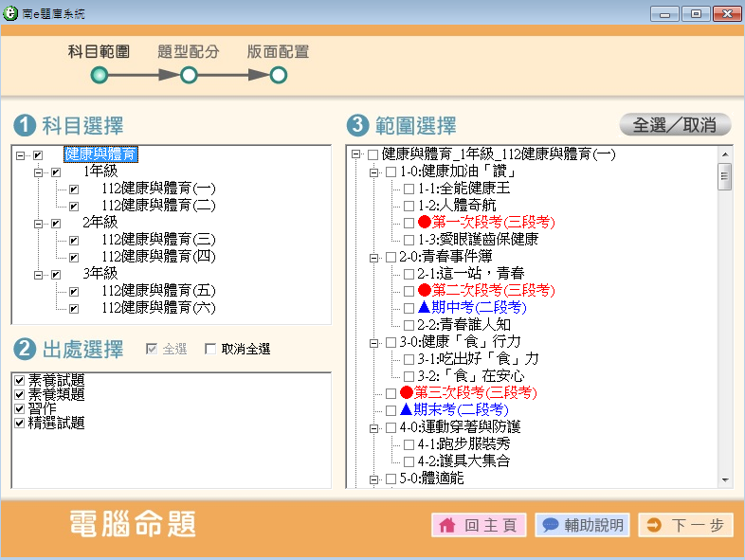This screenshot has width=745, height=560.
Task: Click the blue triangle icon of 期中考
Action: pyautogui.click(x=425, y=308)
